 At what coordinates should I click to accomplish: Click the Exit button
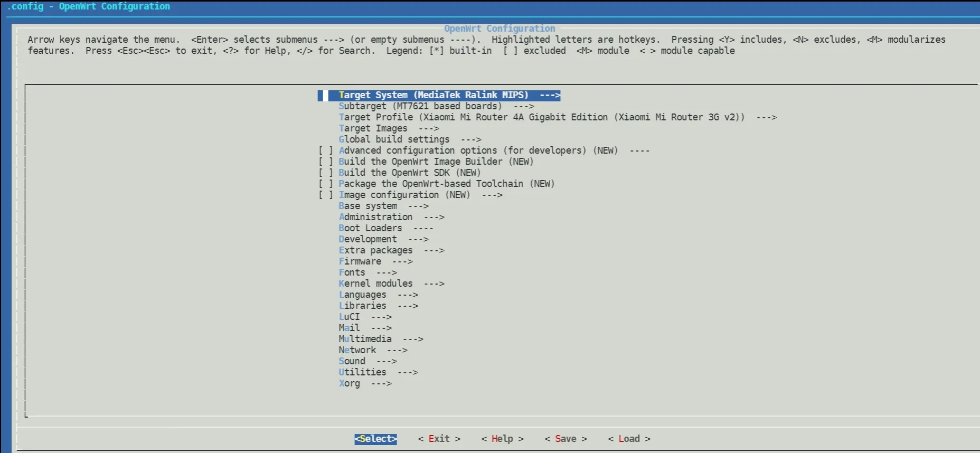click(439, 439)
